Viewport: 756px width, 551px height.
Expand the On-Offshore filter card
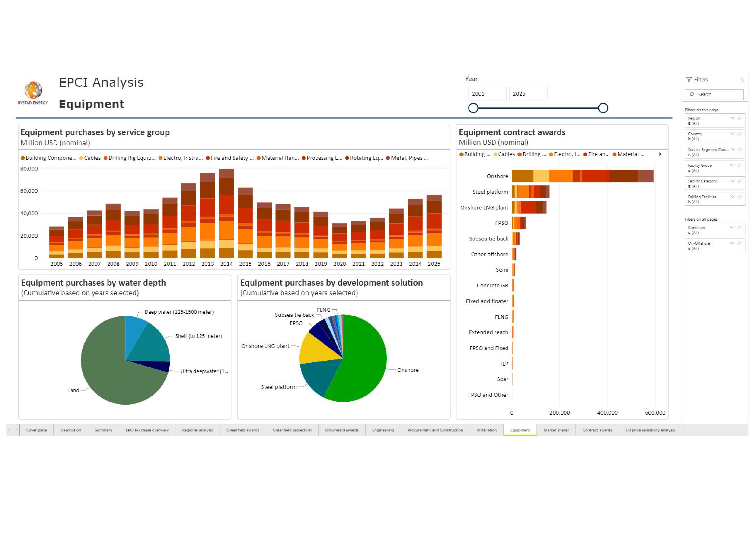(732, 243)
